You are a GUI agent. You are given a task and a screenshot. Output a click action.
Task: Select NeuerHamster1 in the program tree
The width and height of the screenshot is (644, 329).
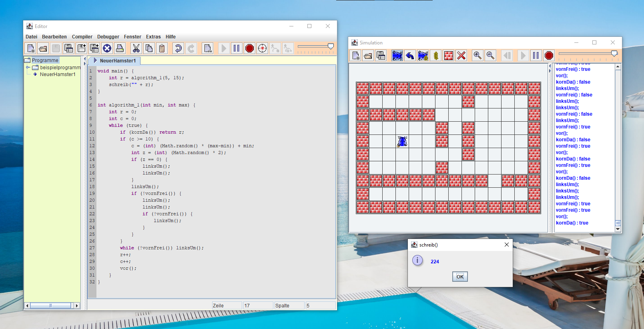pyautogui.click(x=57, y=74)
